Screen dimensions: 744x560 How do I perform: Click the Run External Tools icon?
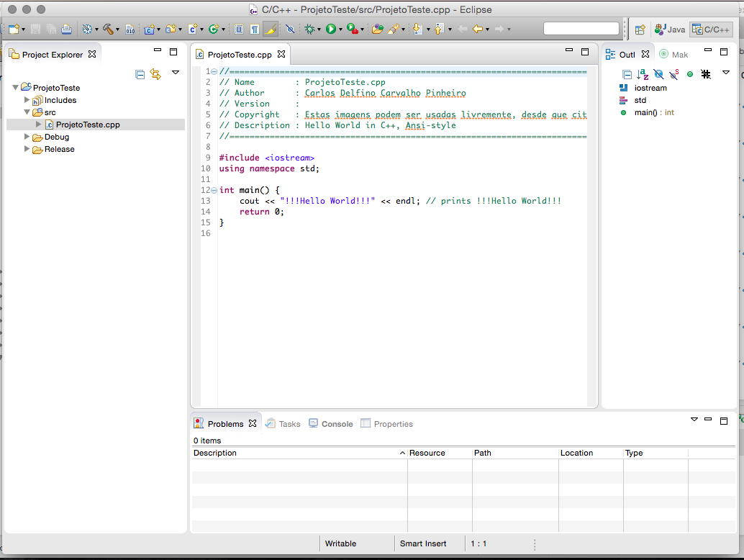pos(352,30)
